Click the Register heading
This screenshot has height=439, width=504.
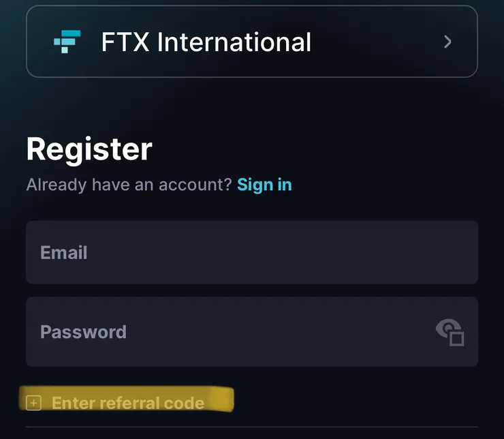[89, 149]
